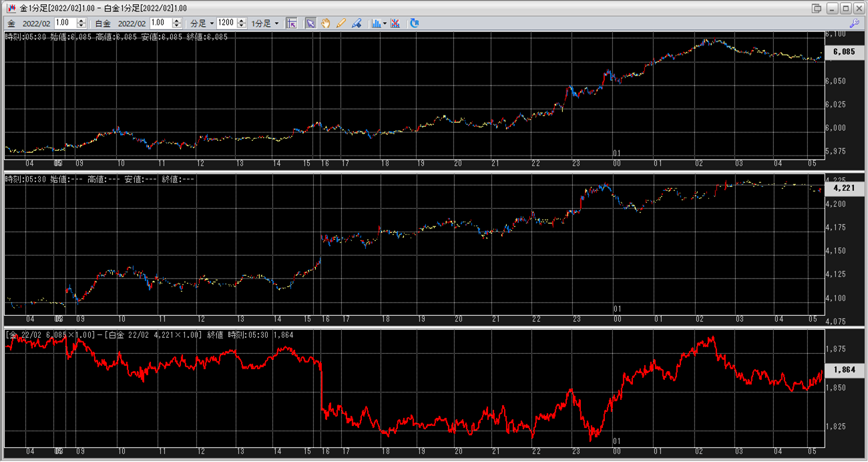Screen dimensions: 868x462
Task: Click the bar count field showing 1200
Action: (x=226, y=23)
